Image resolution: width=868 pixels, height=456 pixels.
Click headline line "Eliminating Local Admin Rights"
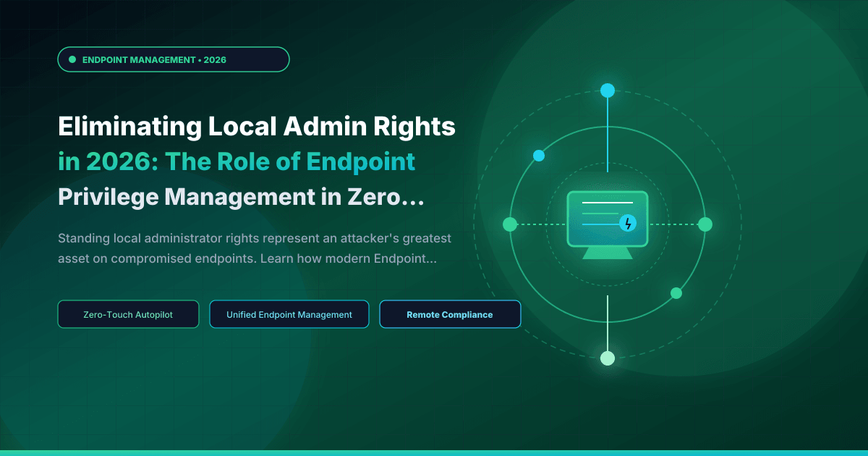tap(257, 127)
